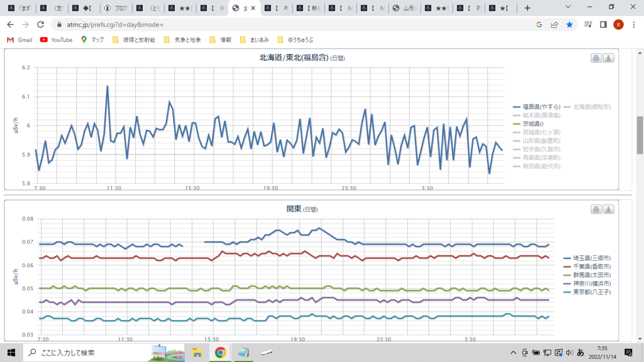
Task: Download the 関東 chart image
Action: (x=609, y=209)
